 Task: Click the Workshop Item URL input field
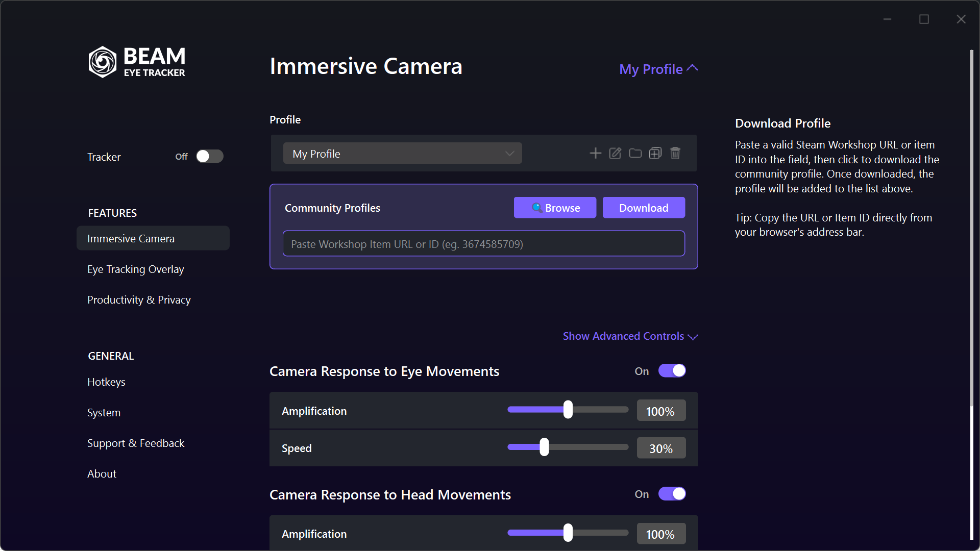(483, 244)
